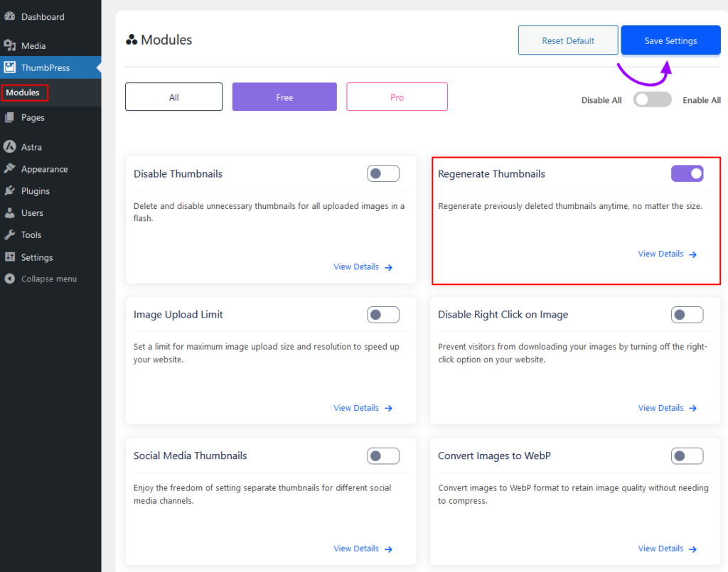Toggle the Disable All / Enable All switch
The height and width of the screenshot is (572, 728).
653,99
